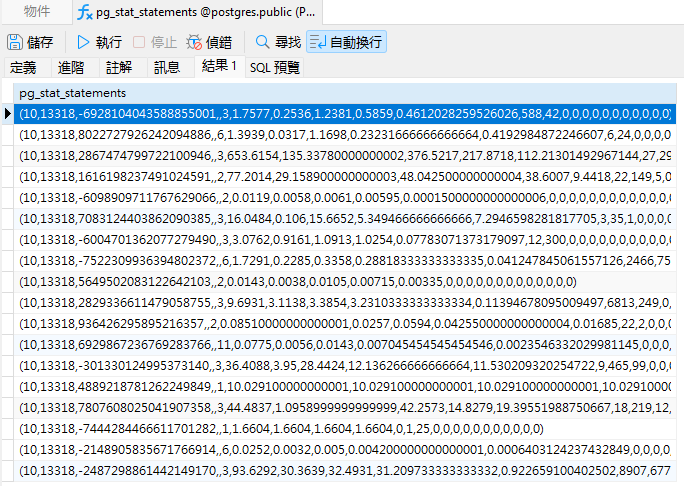The width and height of the screenshot is (684, 486).
Task: Start debugging with the 偵錯 icon
Action: 209,42
